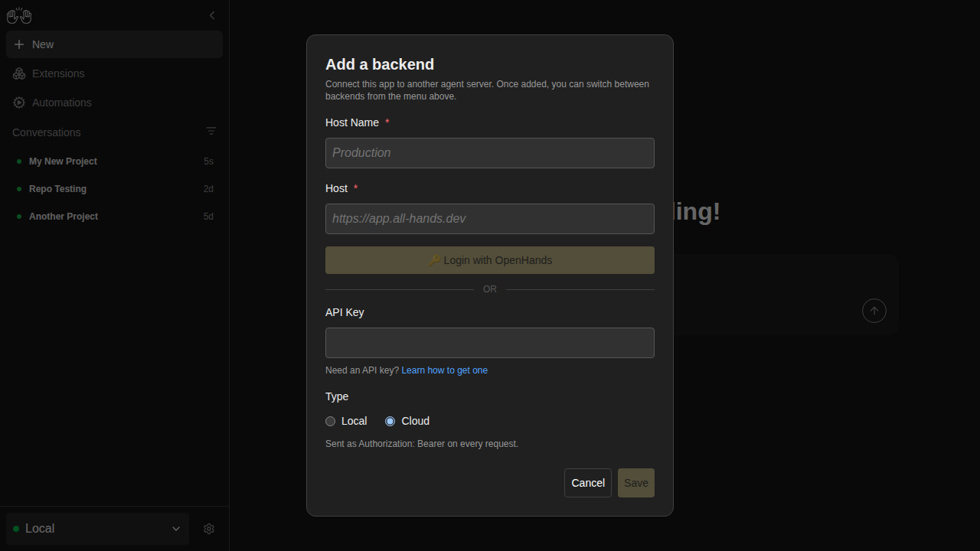Click the plus icon beside New
The image size is (980, 551).
pyautogui.click(x=19, y=44)
